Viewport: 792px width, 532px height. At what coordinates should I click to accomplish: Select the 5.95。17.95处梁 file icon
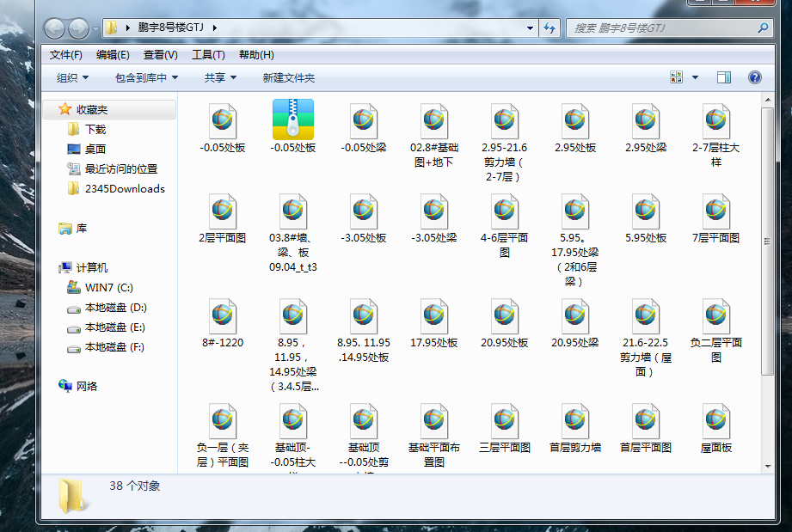(575, 211)
